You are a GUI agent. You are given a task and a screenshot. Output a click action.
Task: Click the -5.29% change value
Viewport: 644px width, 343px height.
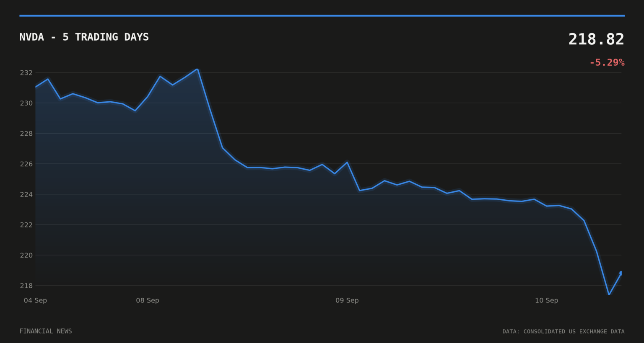[607, 62]
